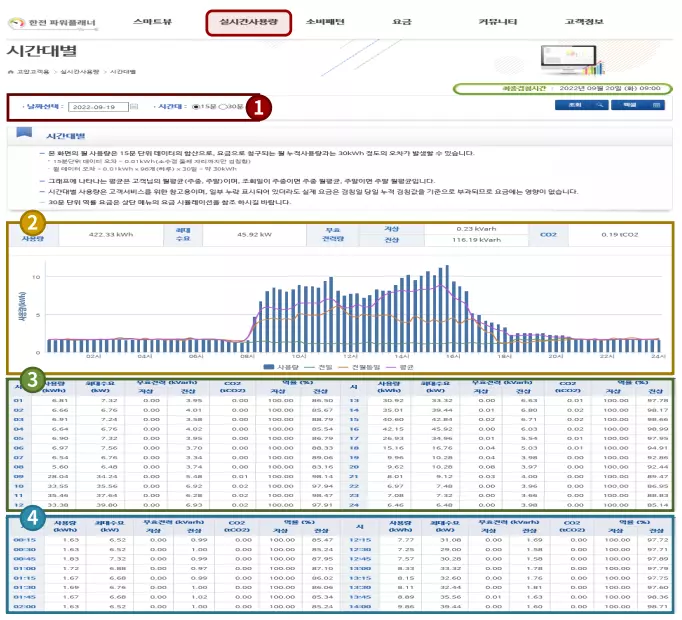Click the 시간대별 breadcrumb item
Image resolution: width=682 pixels, height=620 pixels.
point(123,72)
